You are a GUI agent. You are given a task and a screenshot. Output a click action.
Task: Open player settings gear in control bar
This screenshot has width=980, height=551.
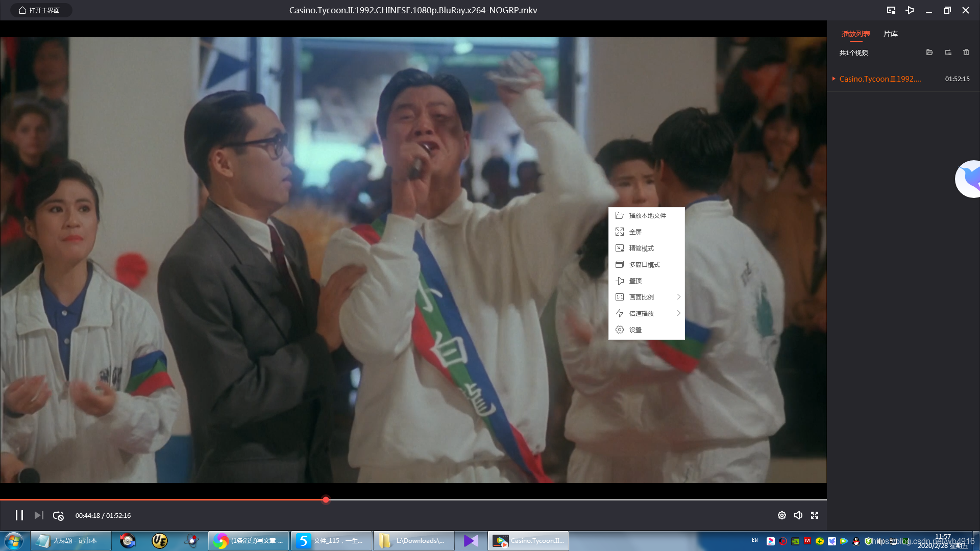pyautogui.click(x=781, y=515)
